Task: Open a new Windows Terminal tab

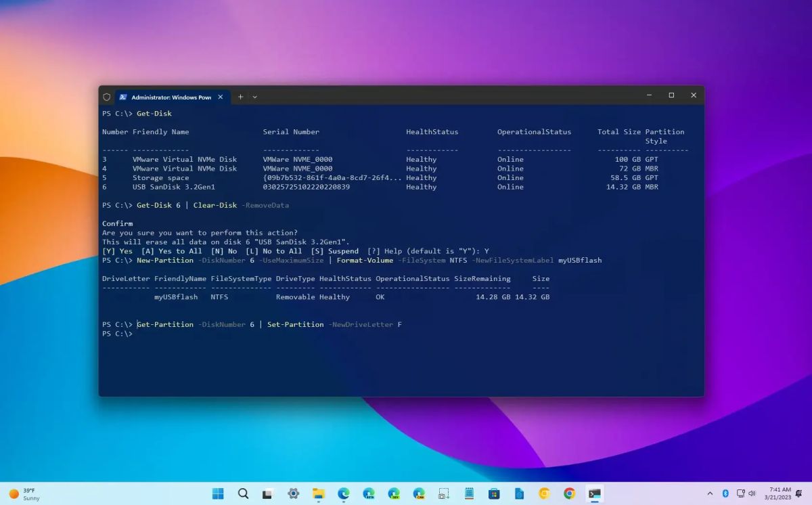Action: (x=240, y=97)
